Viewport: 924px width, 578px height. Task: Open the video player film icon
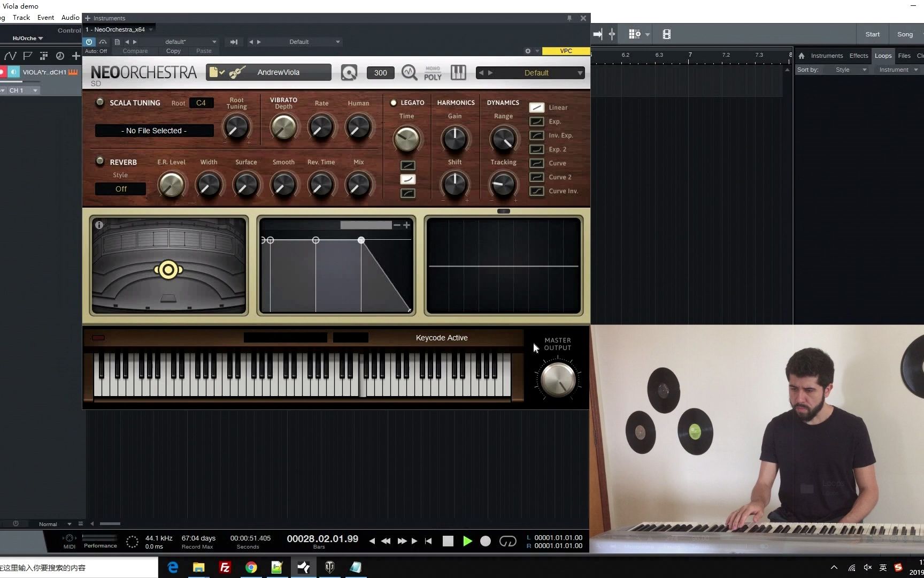pyautogui.click(x=666, y=34)
